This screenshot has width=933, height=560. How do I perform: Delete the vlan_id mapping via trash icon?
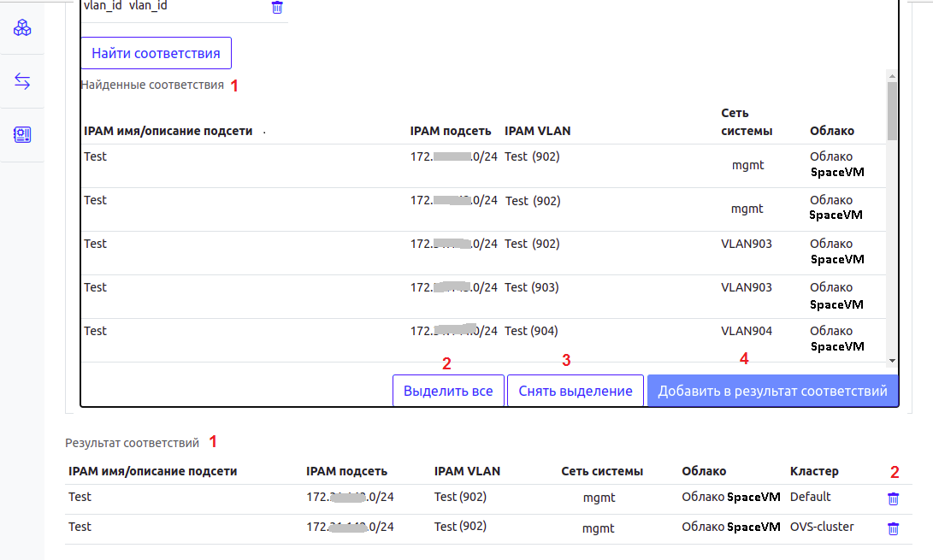pyautogui.click(x=277, y=8)
